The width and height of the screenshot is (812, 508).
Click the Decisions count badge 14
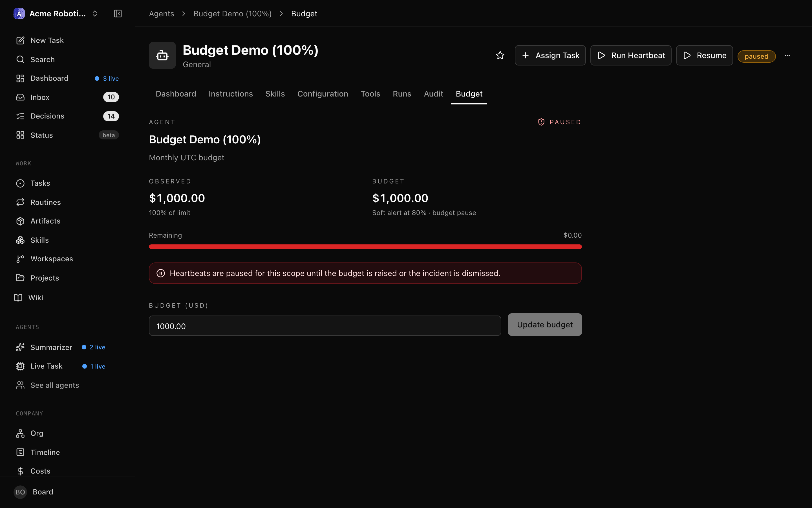click(x=111, y=116)
